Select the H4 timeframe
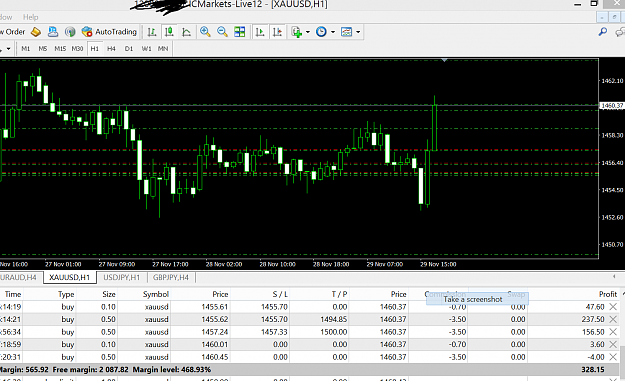 click(x=111, y=49)
